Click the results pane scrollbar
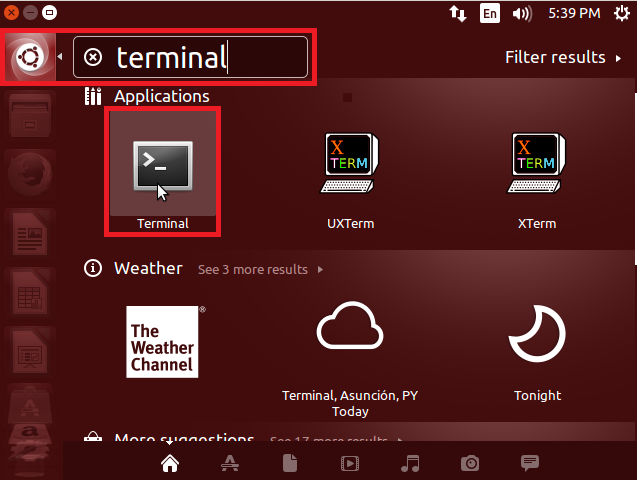The height and width of the screenshot is (480, 637). (x=635, y=179)
